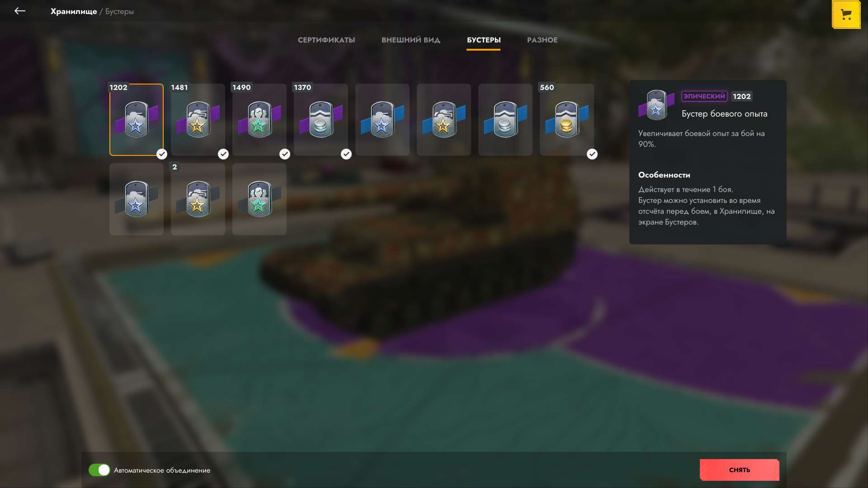Click the 1481 count label
868x488 pixels.
click(179, 87)
